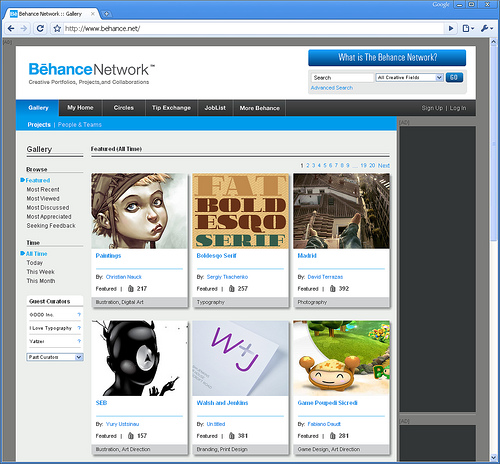
Task: Open the Paintings project thumbnail
Action: 139,211
